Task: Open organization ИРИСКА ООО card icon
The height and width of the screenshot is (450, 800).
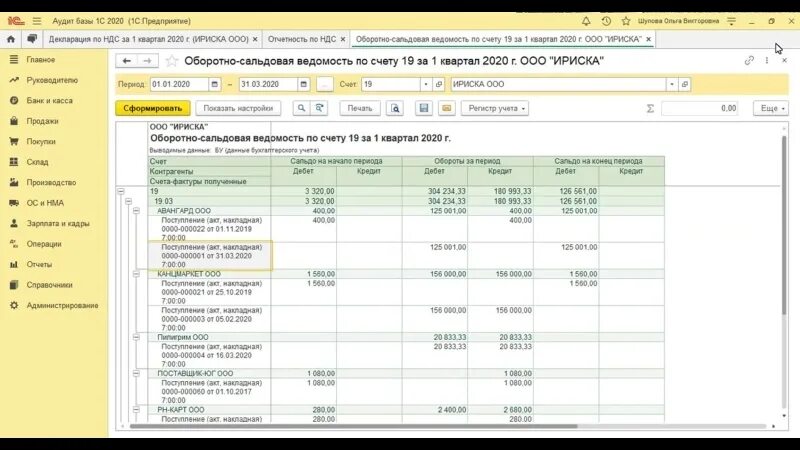Action: [x=685, y=84]
